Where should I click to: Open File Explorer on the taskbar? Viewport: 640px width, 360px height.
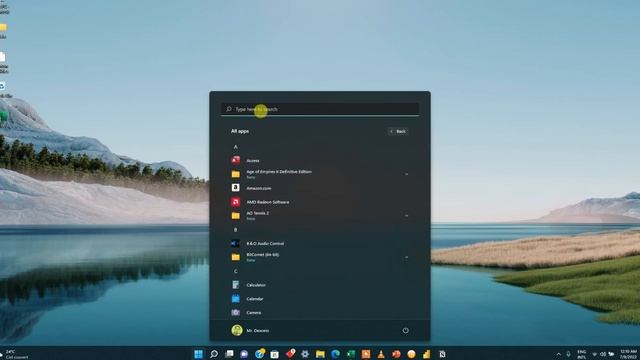coord(320,354)
